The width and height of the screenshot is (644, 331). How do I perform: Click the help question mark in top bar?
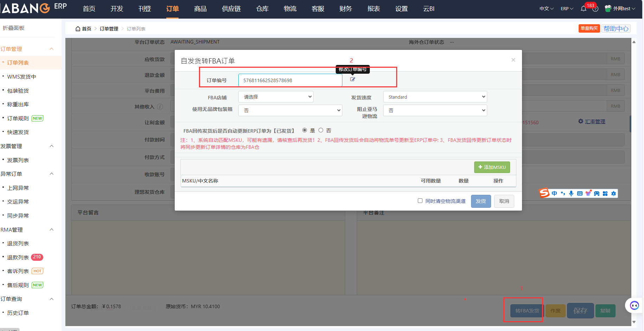tap(595, 9)
